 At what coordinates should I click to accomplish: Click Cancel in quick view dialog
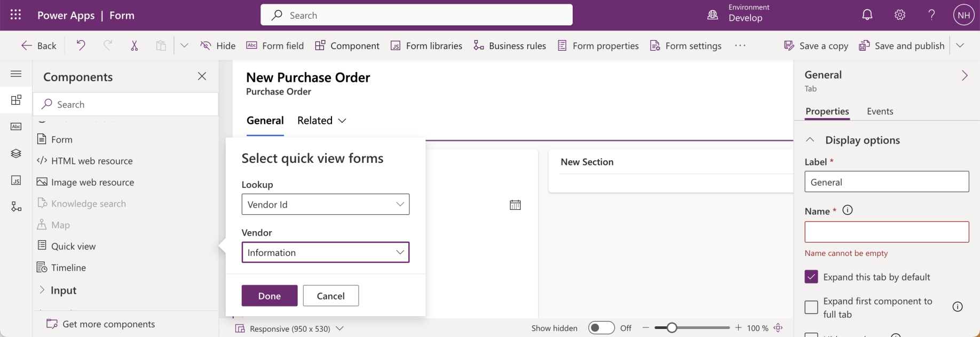pyautogui.click(x=331, y=295)
